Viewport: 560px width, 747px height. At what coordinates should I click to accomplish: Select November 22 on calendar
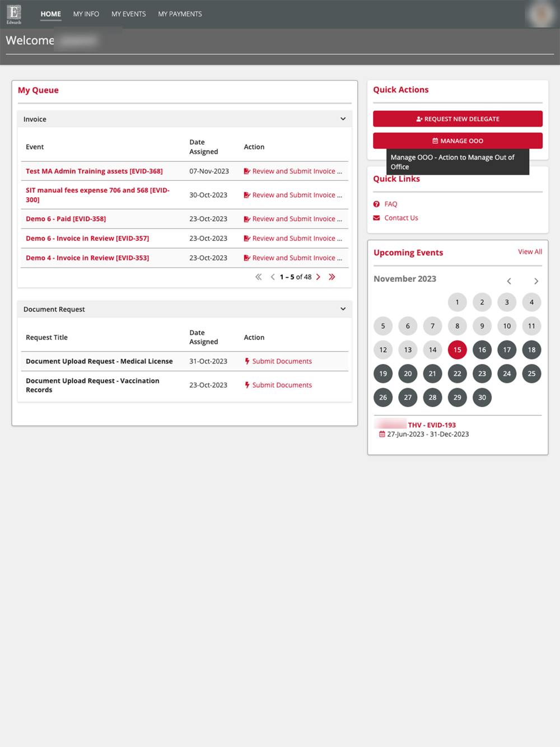(x=458, y=373)
